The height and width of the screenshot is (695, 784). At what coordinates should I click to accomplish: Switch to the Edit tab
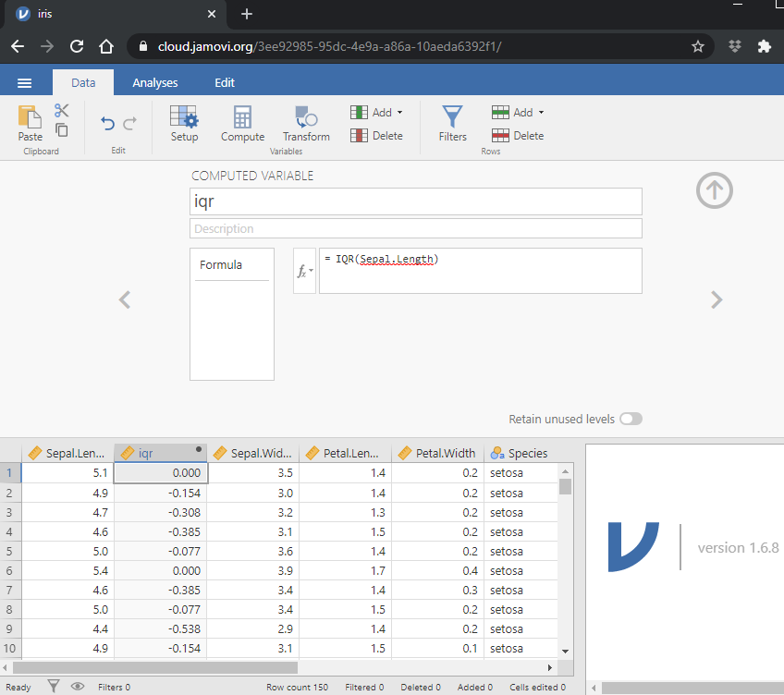coord(225,82)
